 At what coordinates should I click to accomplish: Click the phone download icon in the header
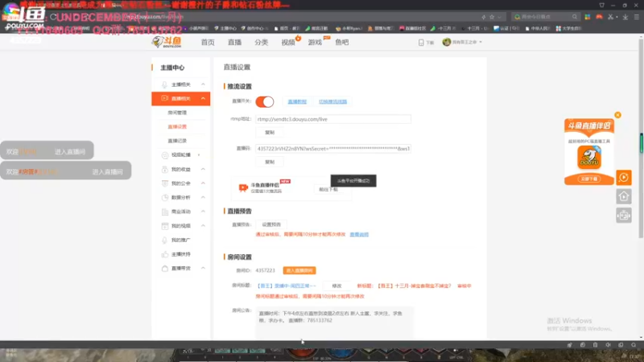point(421,43)
